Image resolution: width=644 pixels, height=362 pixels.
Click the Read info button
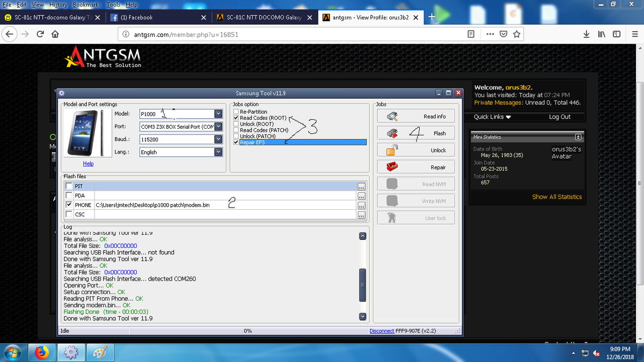(x=416, y=116)
